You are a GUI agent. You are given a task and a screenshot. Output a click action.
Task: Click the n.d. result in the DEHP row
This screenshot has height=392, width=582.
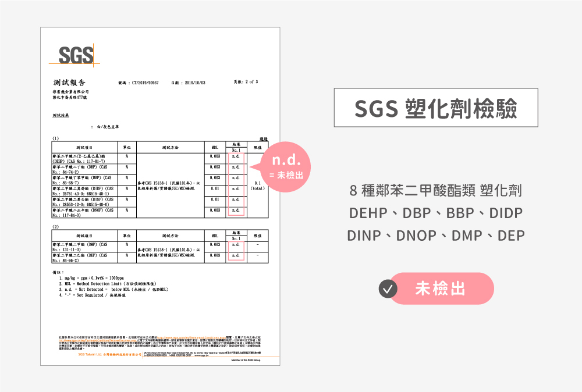236,156
